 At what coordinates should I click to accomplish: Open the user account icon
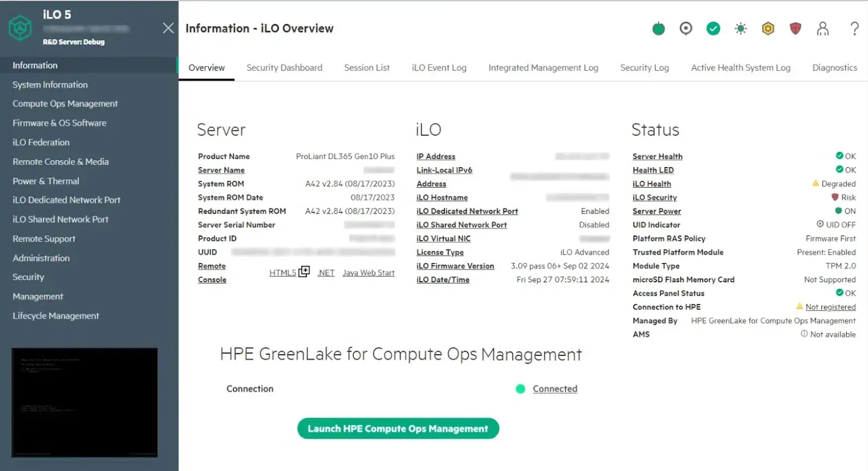coord(823,28)
